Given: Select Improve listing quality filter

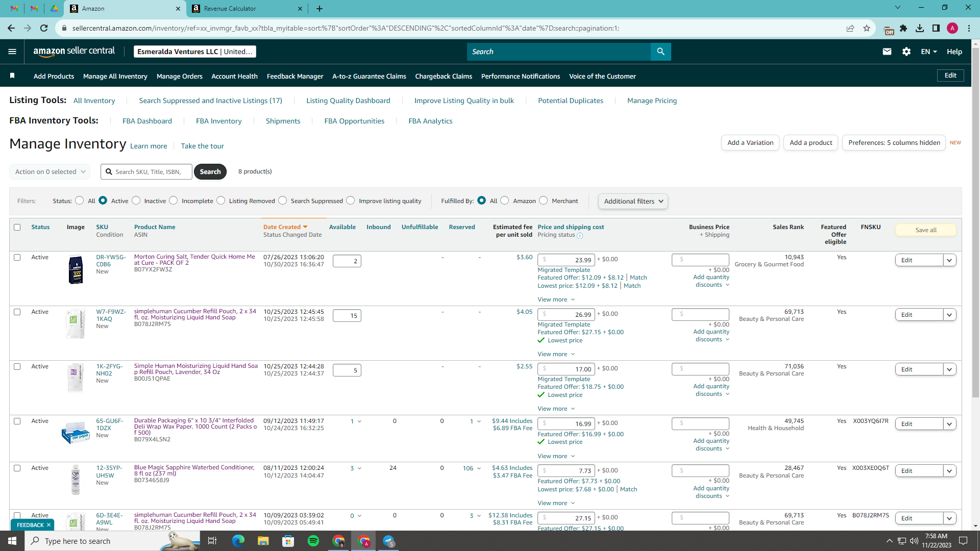Looking at the screenshot, I should 351,201.
